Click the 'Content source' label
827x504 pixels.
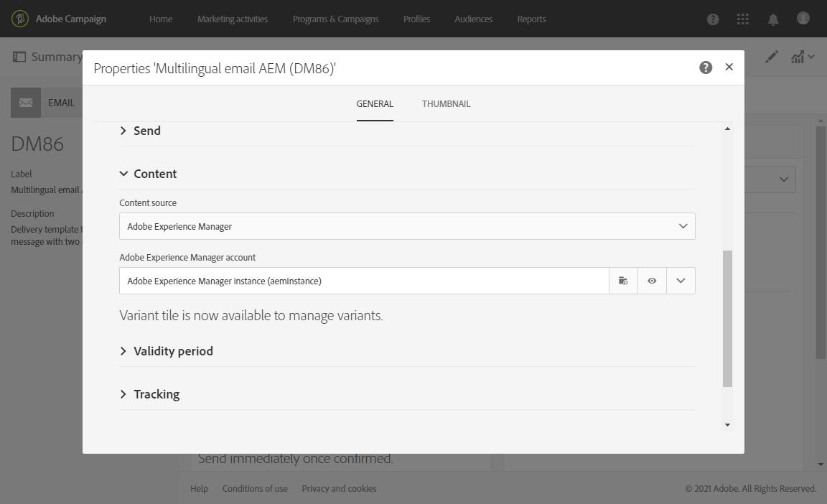pyautogui.click(x=148, y=203)
